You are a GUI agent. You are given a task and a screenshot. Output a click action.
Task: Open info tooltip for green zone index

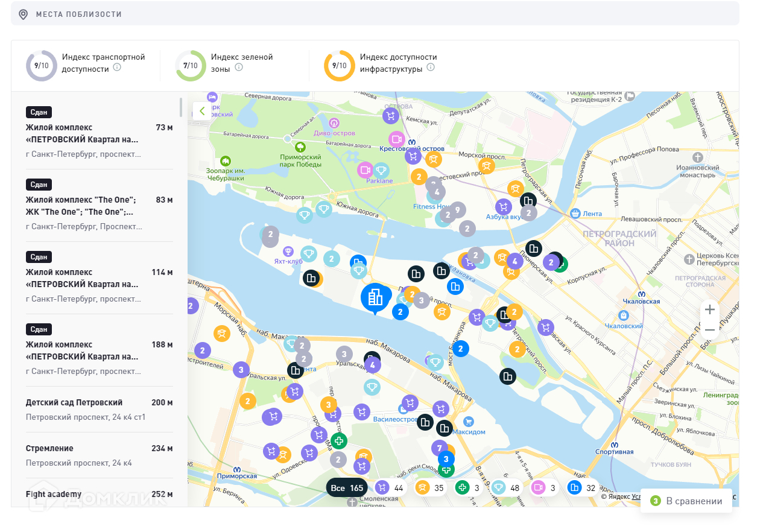pyautogui.click(x=239, y=68)
